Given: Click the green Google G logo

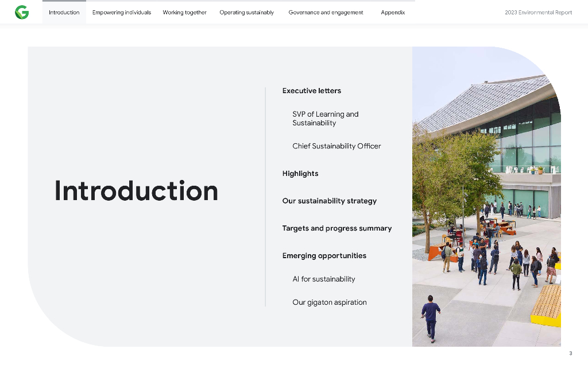Looking at the screenshot, I should click(x=22, y=12).
